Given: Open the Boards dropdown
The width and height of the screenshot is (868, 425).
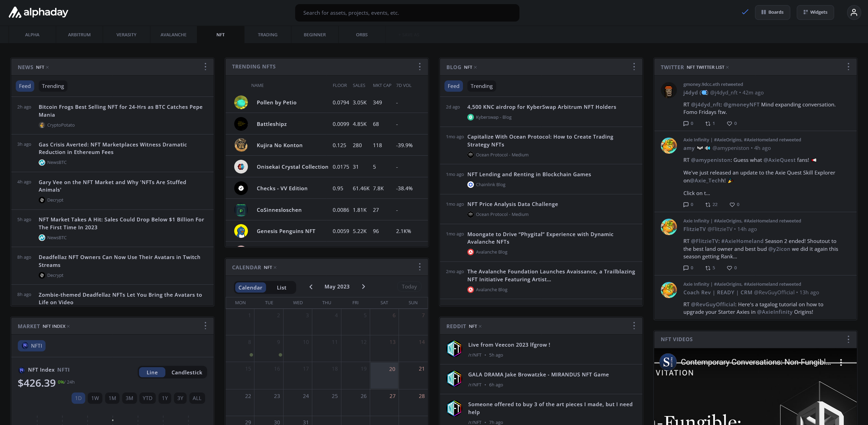Looking at the screenshot, I should pos(772,12).
